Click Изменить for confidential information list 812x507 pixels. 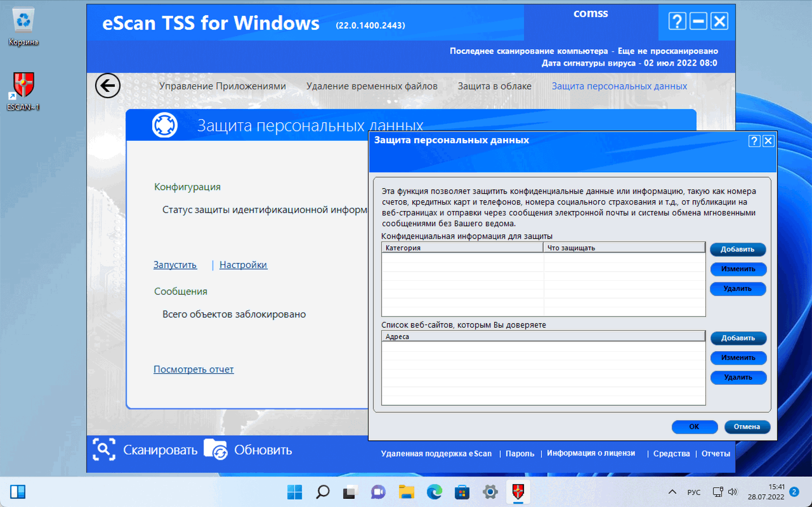(738, 269)
